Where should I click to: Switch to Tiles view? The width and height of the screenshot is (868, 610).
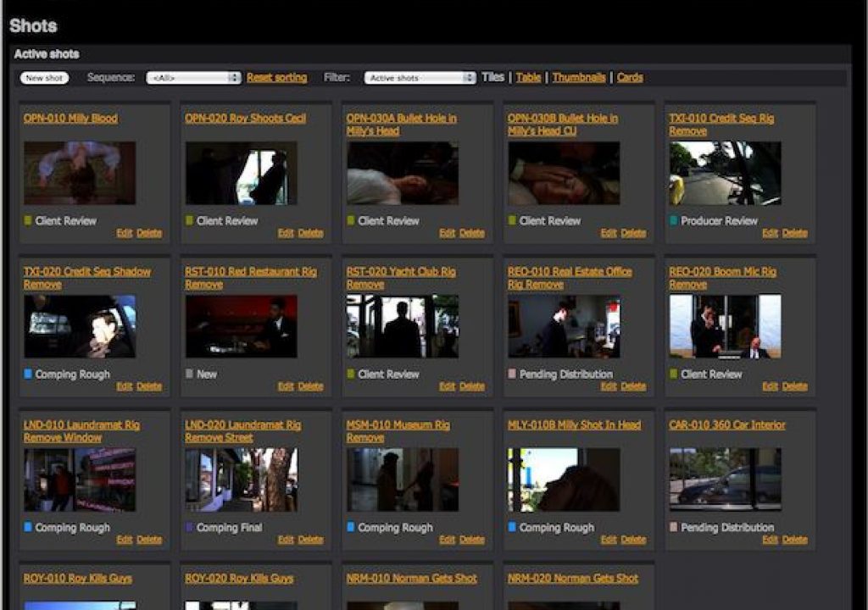pos(492,77)
